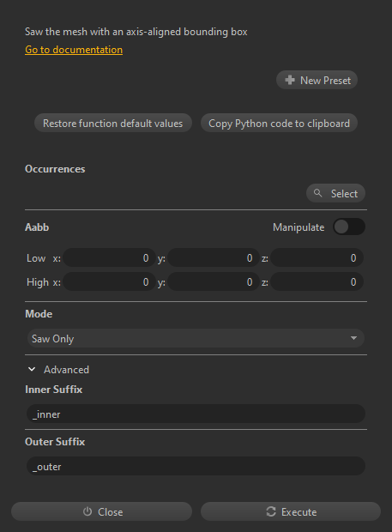Click the refresh icon on the Execute button
This screenshot has width=392, height=532.
coord(271,511)
